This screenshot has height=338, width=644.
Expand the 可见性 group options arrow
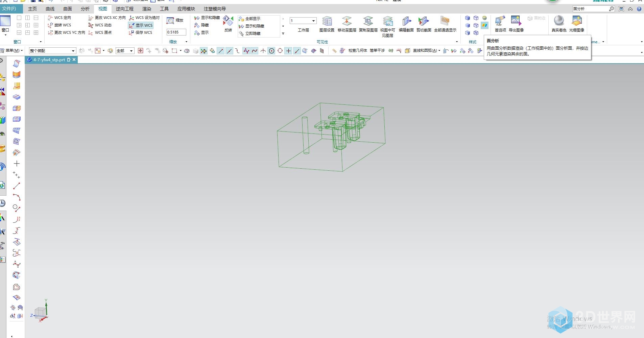[x=457, y=42]
